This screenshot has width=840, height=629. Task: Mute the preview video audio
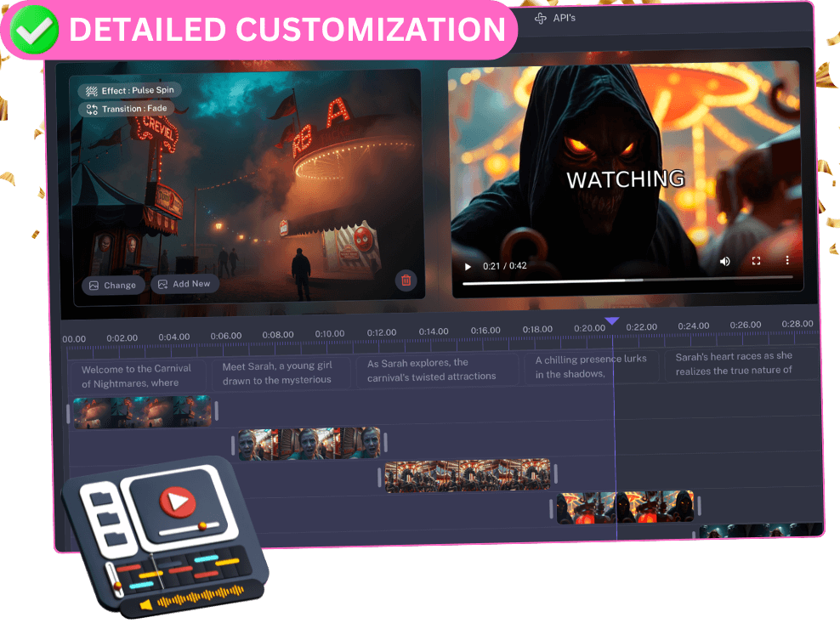(724, 261)
